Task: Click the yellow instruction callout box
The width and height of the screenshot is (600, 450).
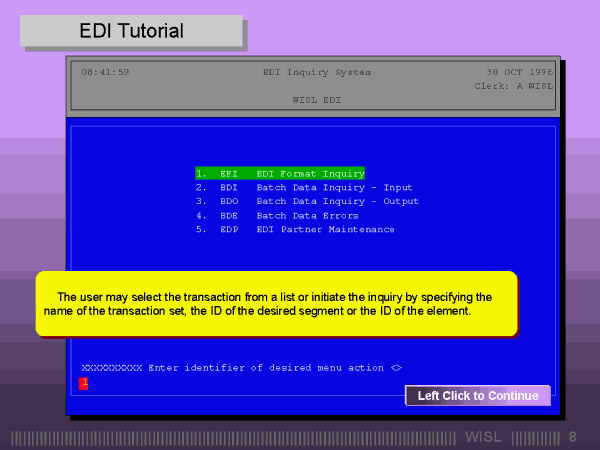Action: point(277,304)
